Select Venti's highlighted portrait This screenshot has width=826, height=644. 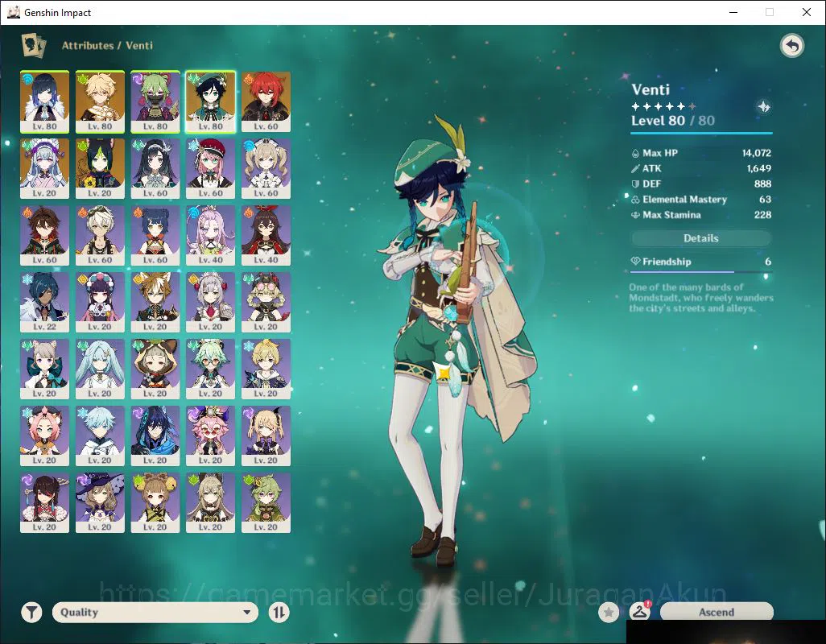(211, 101)
